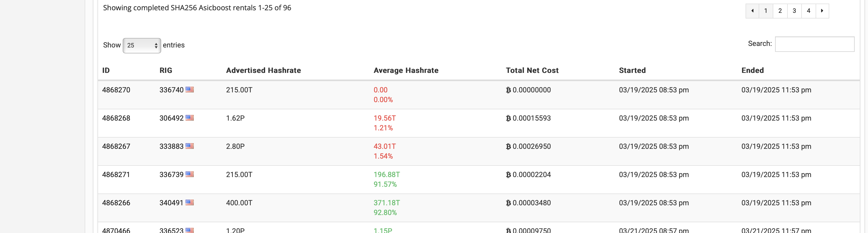Sort by Advertised Hashrate header

(x=263, y=70)
